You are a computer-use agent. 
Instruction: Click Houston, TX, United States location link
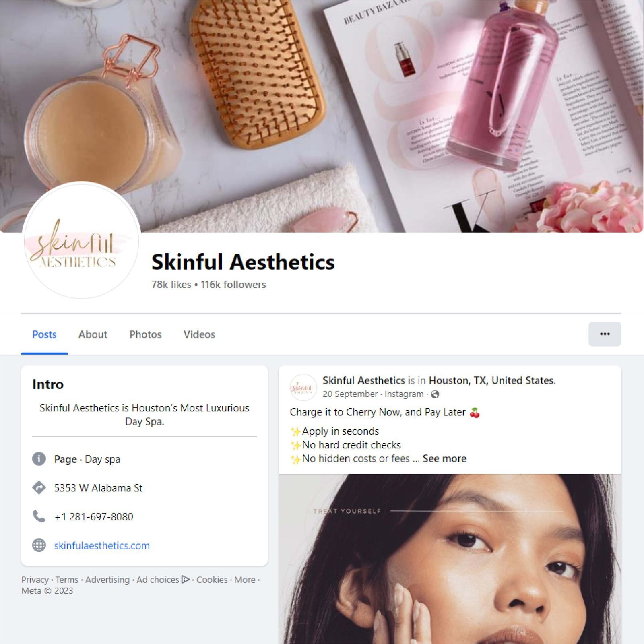tap(491, 380)
